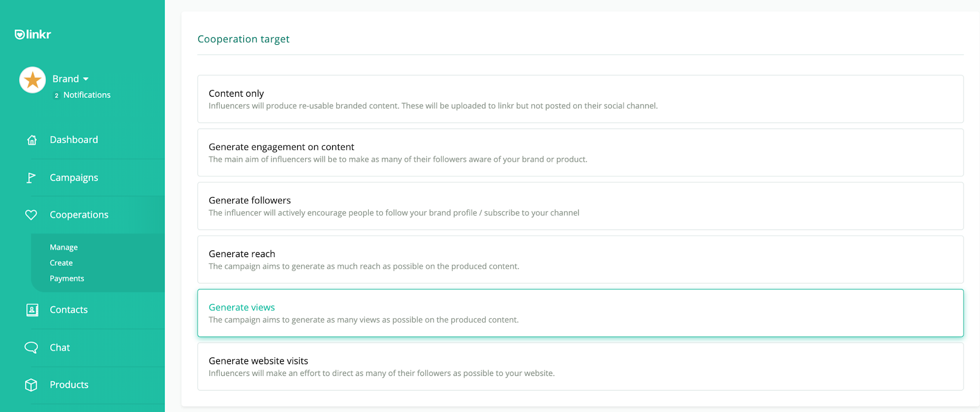Collapse the Cooperations menu section label

pyautogui.click(x=79, y=215)
